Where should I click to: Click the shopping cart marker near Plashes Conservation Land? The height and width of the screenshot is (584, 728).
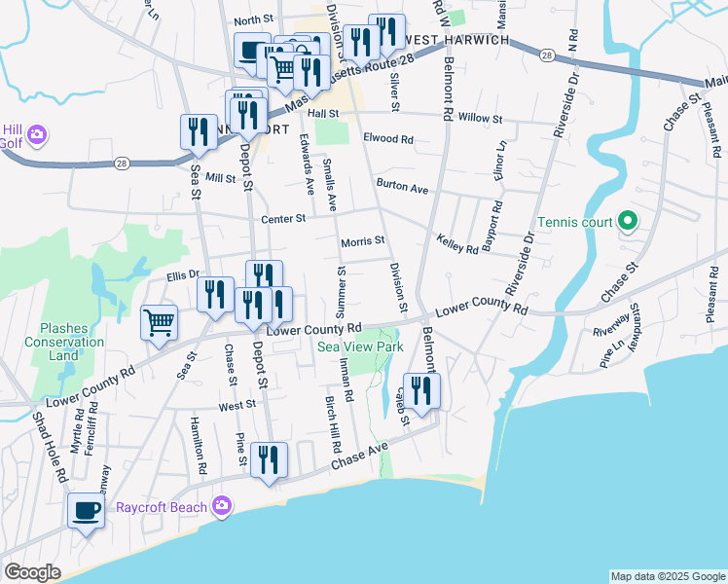point(160,326)
